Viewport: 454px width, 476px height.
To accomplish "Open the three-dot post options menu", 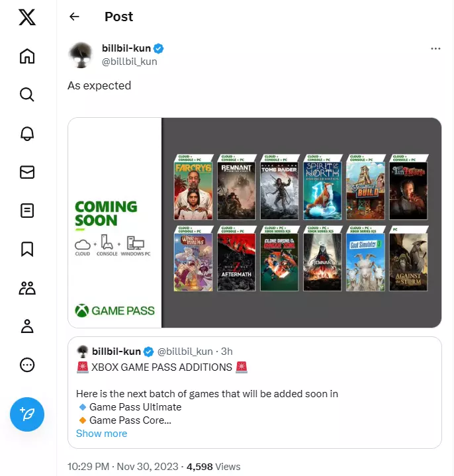I will coord(435,48).
